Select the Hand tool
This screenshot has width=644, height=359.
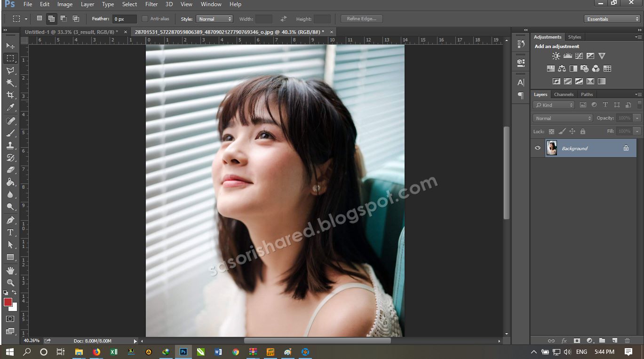click(10, 271)
